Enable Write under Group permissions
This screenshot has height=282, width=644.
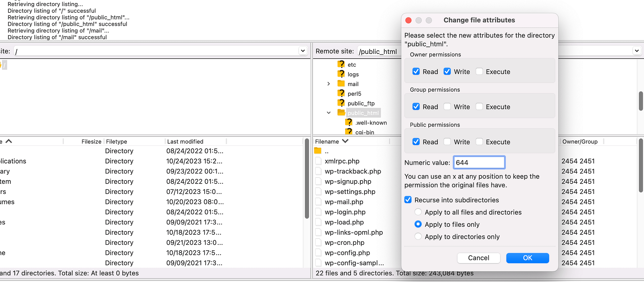point(447,107)
